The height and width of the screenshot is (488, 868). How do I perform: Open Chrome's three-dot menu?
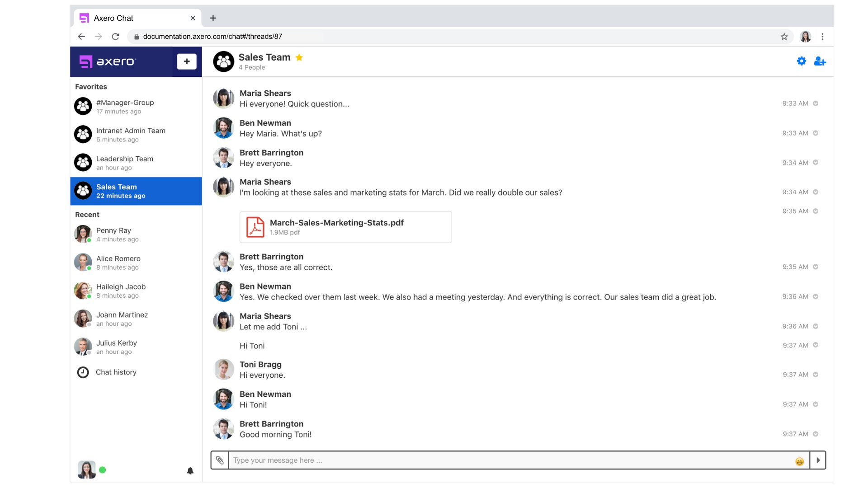click(x=822, y=37)
